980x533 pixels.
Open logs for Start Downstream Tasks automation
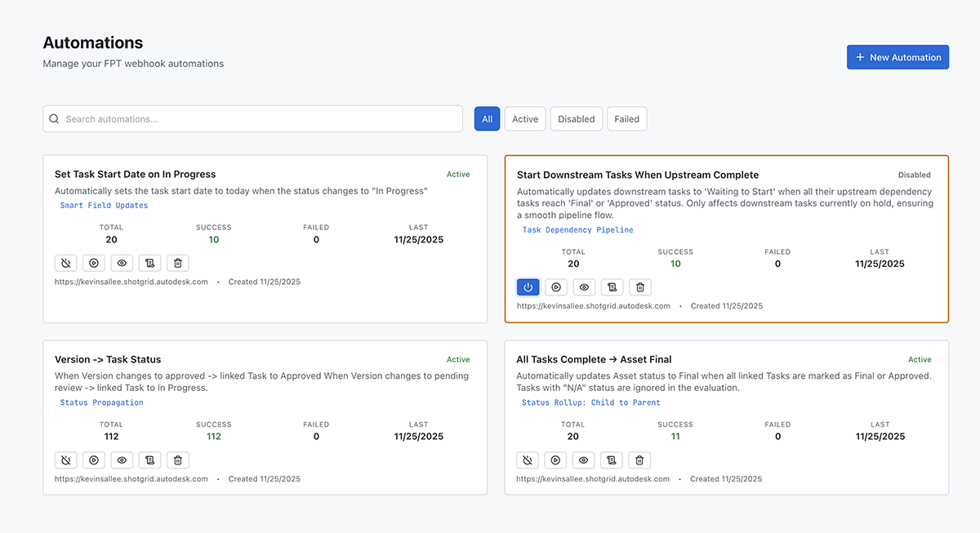612,287
